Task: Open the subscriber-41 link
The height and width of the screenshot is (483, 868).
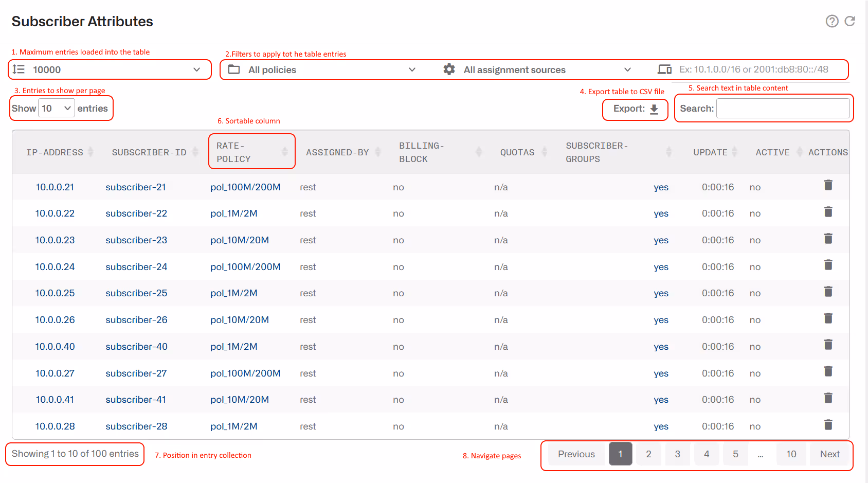Action: pos(136,400)
